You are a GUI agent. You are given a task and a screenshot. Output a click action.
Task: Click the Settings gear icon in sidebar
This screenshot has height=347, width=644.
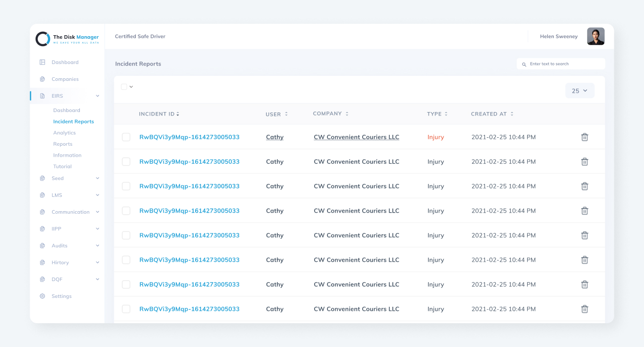pyautogui.click(x=42, y=296)
